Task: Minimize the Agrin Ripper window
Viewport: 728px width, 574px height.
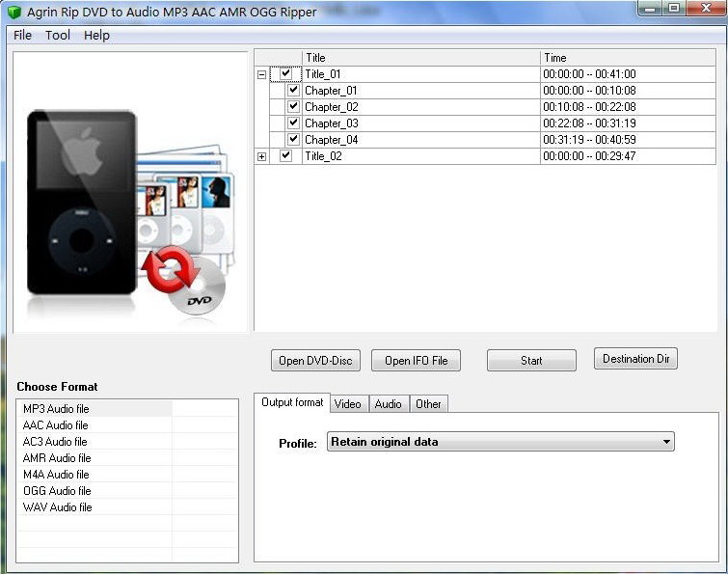Action: click(651, 9)
